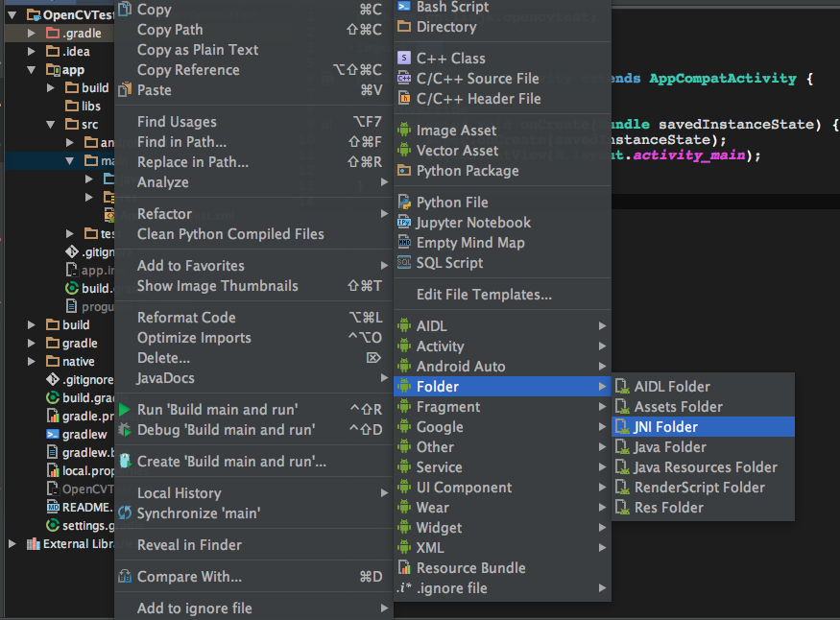Viewport: 840px width, 620px height.
Task: Click the SQL Script icon
Action: 404,262
